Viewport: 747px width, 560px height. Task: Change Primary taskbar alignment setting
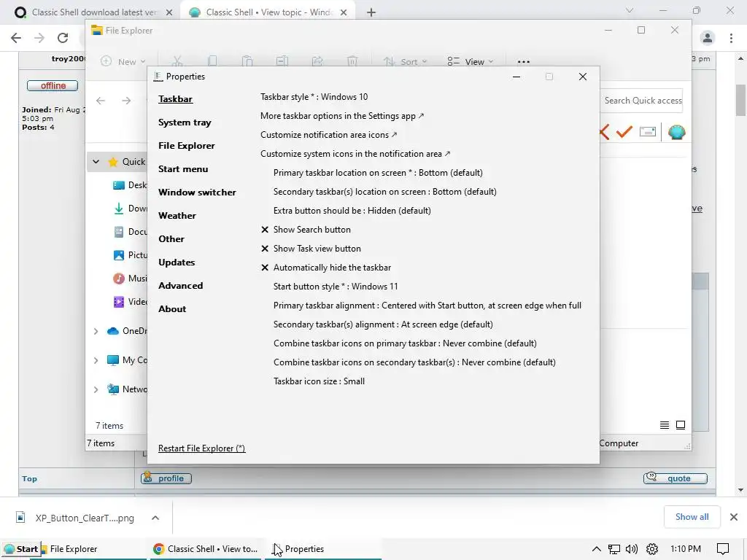click(427, 306)
